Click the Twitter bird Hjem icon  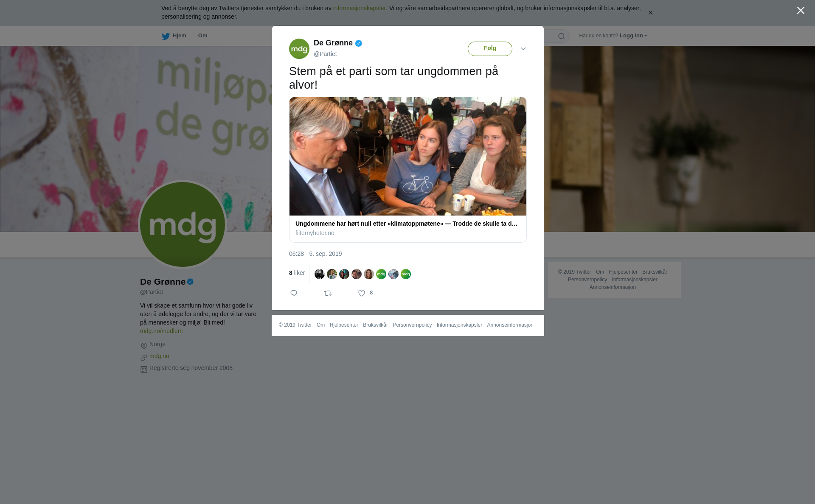point(166,36)
